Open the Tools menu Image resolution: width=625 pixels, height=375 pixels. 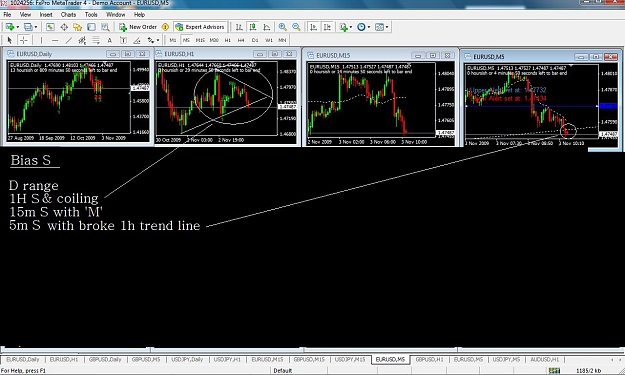(91, 15)
